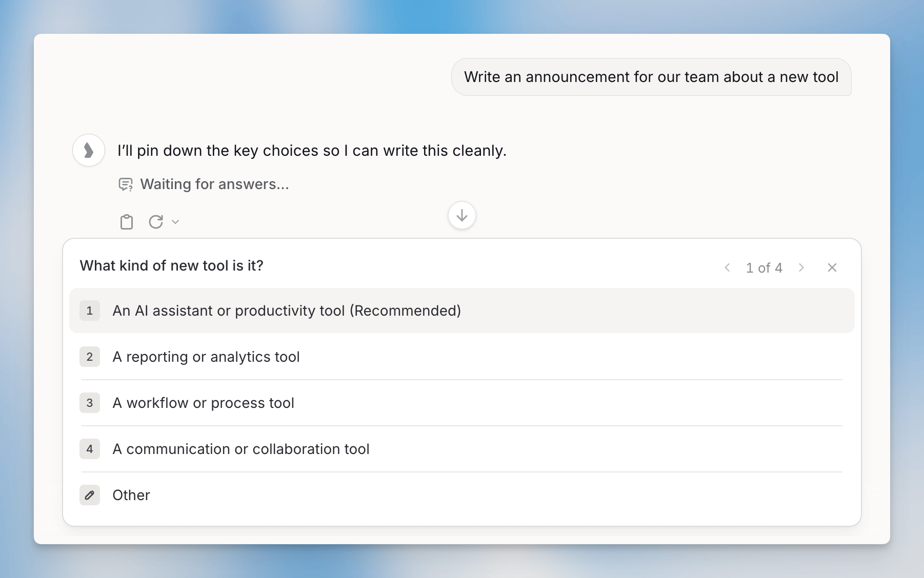Regenerate the response with retry icon
This screenshot has width=924, height=578.
(156, 222)
